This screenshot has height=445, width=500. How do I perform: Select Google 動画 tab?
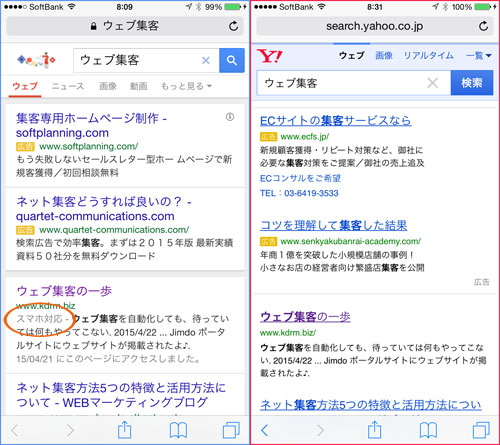pos(139,86)
